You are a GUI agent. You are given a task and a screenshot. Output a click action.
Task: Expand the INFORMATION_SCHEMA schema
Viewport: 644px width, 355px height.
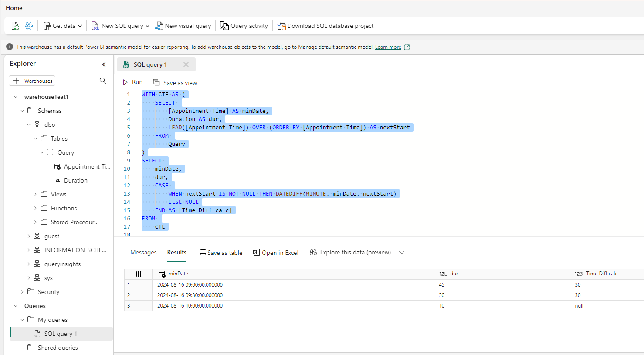point(29,250)
